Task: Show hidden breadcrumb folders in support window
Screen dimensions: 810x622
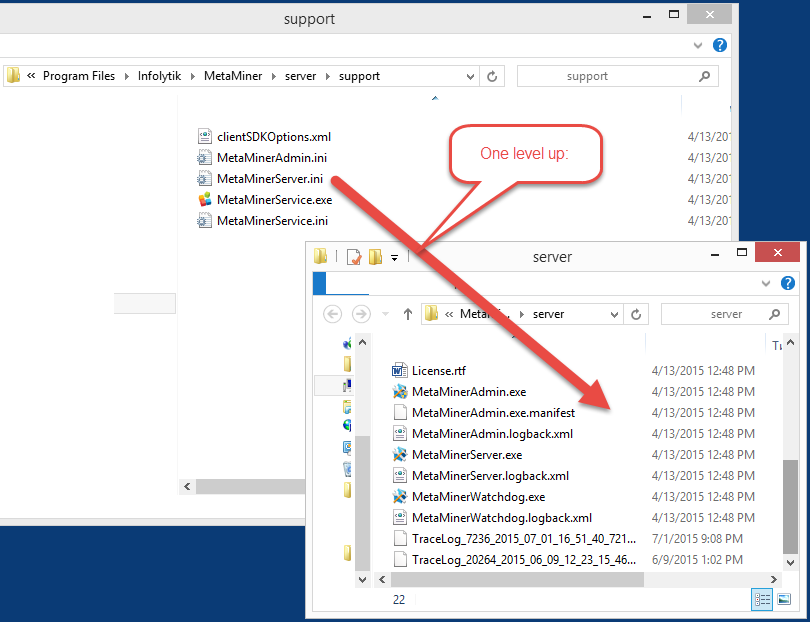Action: [x=31, y=75]
